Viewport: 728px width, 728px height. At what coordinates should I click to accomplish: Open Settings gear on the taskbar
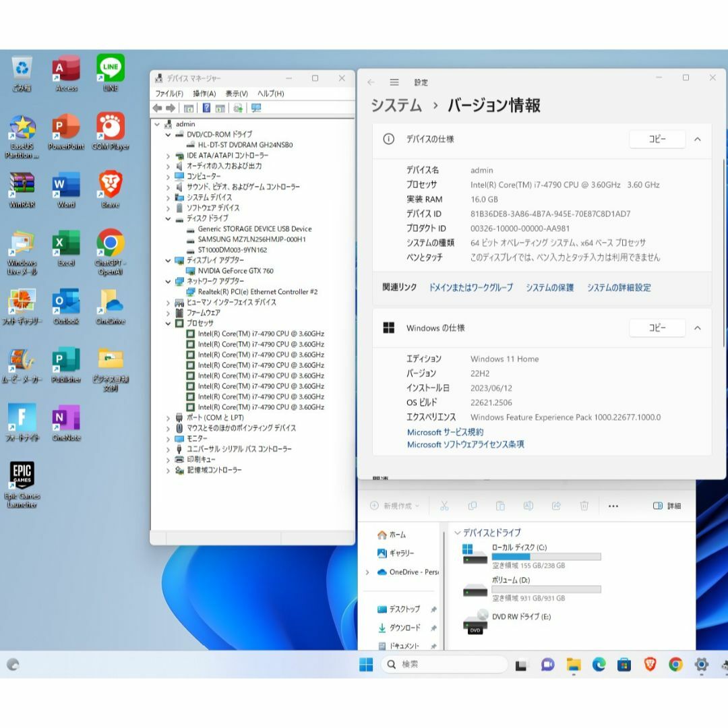701,665
